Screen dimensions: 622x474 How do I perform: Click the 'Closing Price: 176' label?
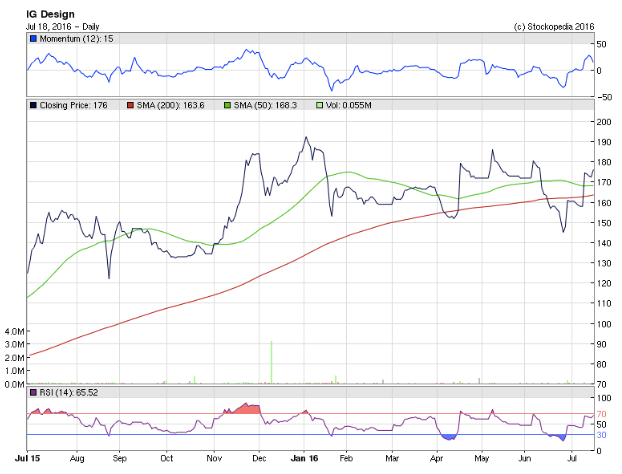73,105
